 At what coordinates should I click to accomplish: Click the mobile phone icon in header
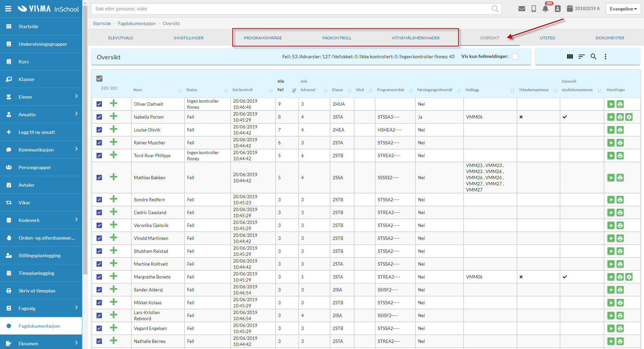pos(534,9)
